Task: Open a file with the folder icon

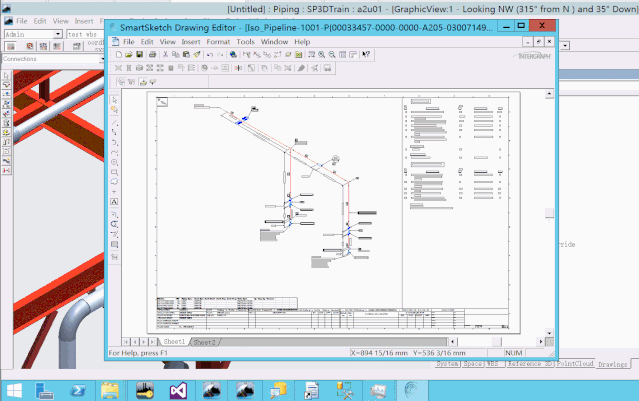Action: pyautogui.click(x=129, y=55)
